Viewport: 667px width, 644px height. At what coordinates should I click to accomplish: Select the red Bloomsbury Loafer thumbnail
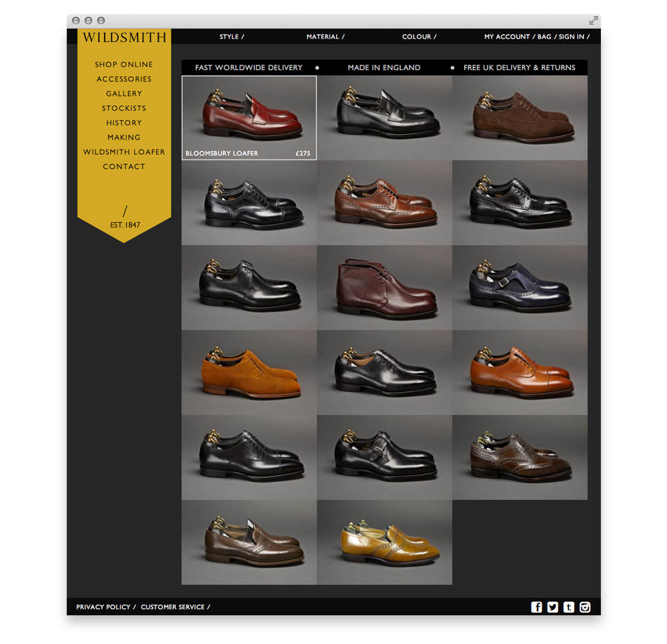(249, 118)
